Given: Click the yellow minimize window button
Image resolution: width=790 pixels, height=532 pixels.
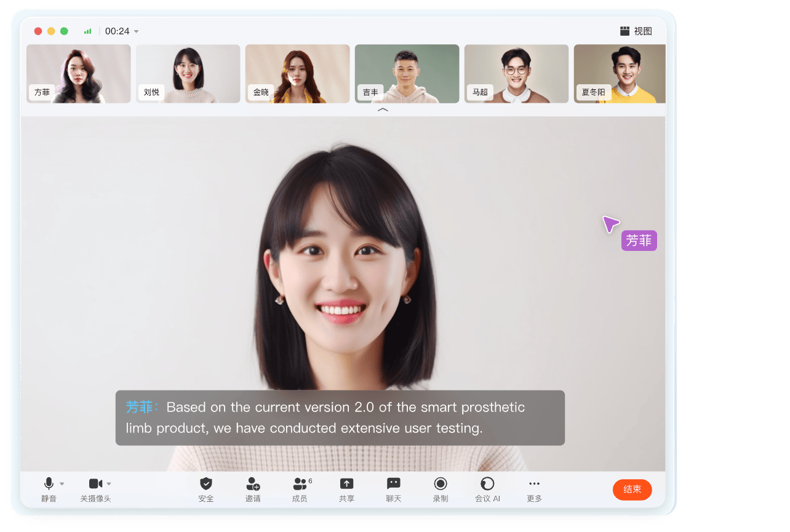Looking at the screenshot, I should [51, 31].
